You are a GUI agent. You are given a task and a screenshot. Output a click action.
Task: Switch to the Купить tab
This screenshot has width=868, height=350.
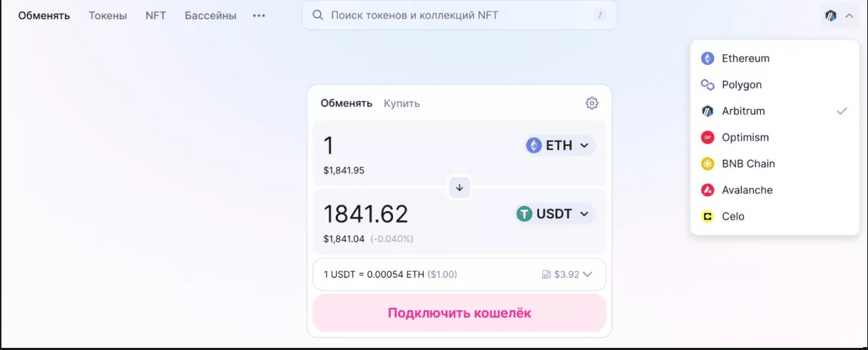pos(402,103)
